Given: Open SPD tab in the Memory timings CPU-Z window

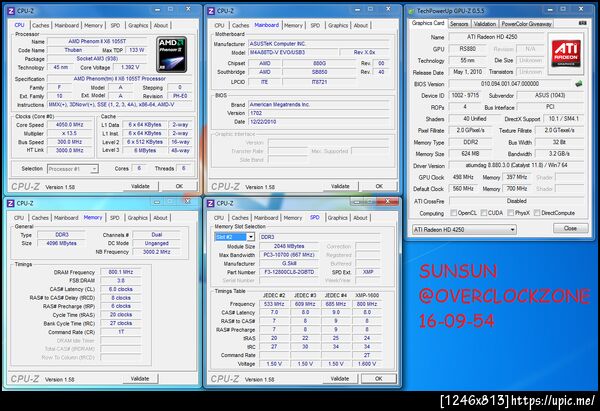Looking at the screenshot, I should (x=115, y=218).
